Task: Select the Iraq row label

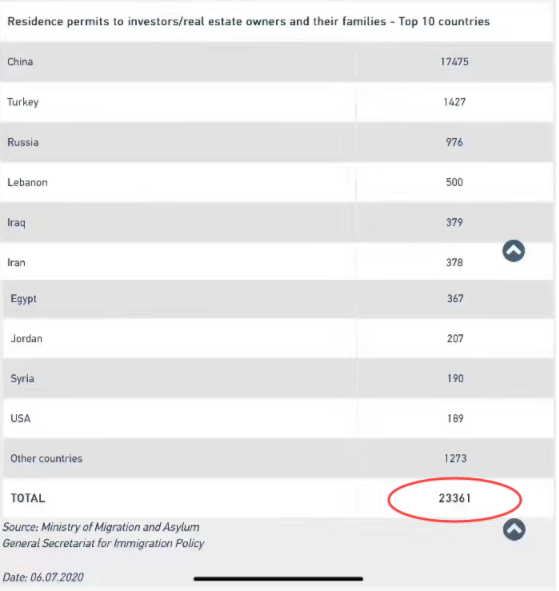Action: [17, 223]
